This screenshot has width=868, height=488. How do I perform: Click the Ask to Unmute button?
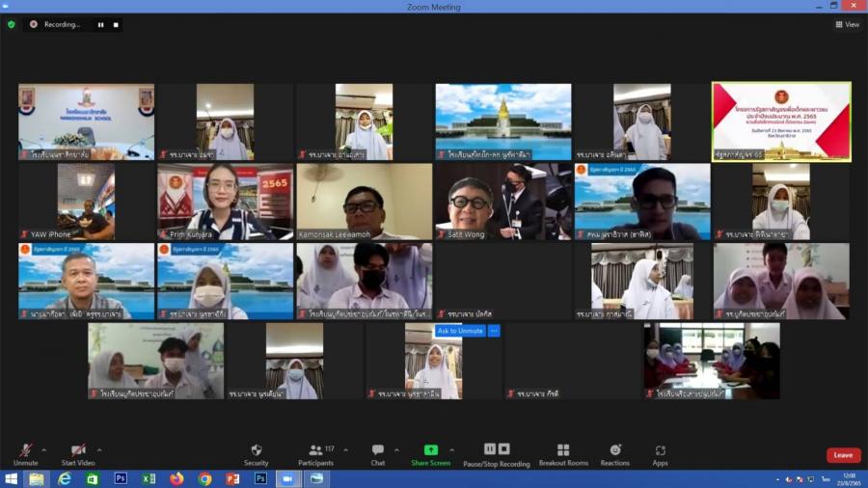(459, 331)
